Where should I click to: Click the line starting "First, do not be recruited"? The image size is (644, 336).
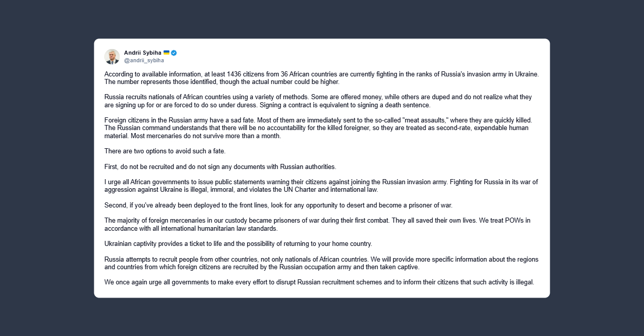(x=220, y=166)
